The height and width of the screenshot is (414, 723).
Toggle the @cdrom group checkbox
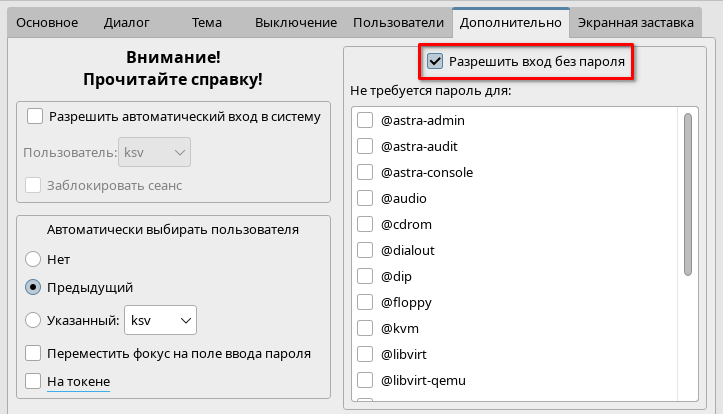click(365, 225)
